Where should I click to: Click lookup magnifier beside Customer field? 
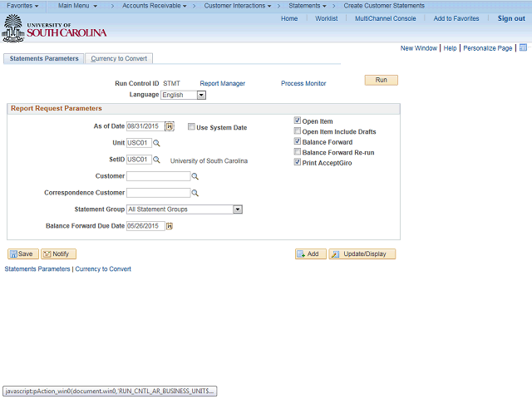195,176
